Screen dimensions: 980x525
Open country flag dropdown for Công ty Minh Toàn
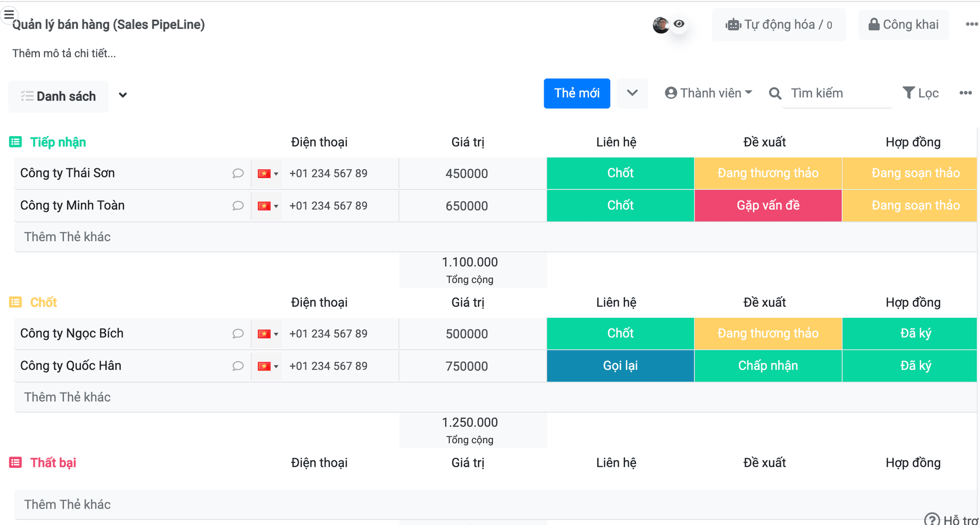coord(268,206)
